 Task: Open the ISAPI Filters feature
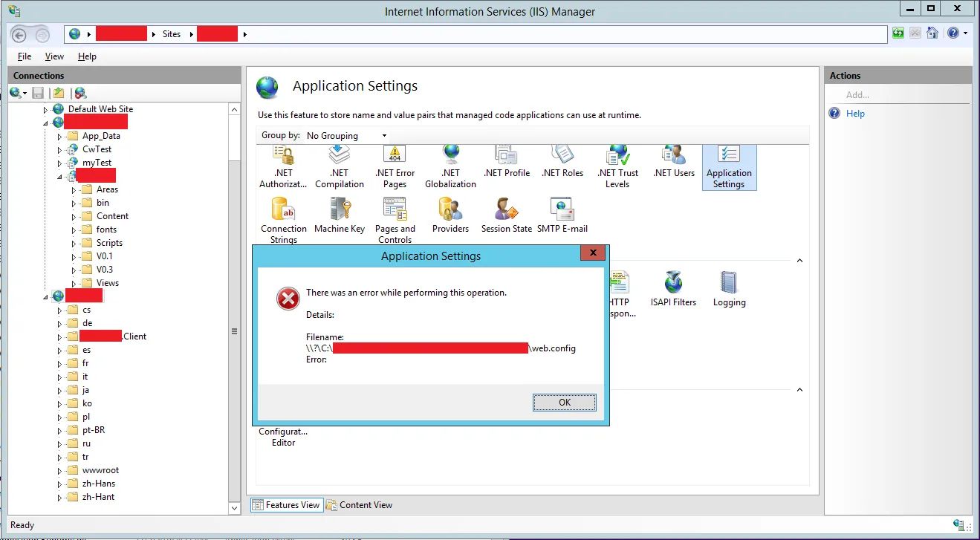click(x=674, y=289)
